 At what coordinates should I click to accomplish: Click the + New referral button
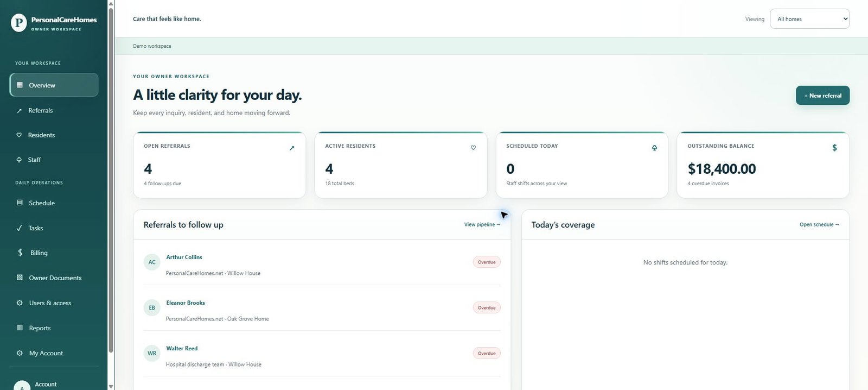pos(822,96)
